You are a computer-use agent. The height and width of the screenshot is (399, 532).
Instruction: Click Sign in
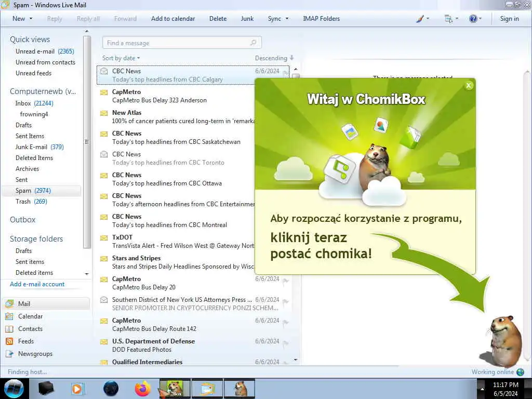509,19
